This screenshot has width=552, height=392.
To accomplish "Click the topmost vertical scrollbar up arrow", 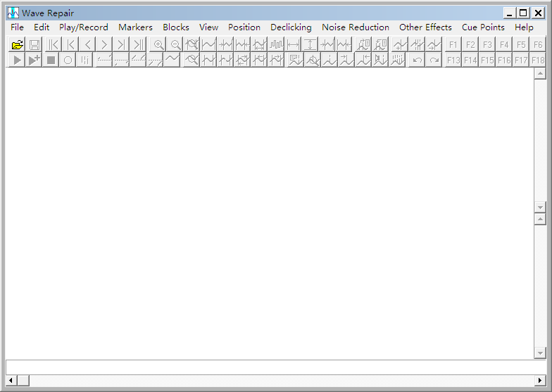I will click(540, 73).
